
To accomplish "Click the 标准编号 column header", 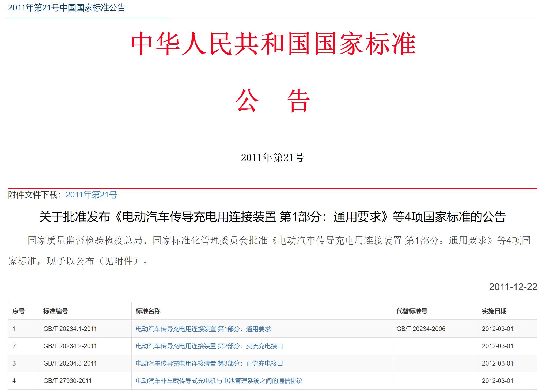I will click(x=55, y=311).
